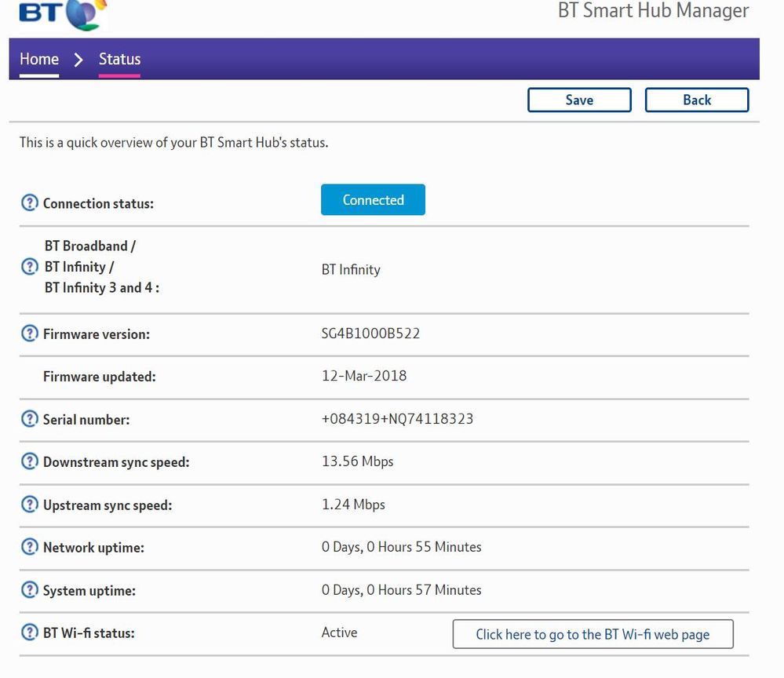This screenshot has height=678, width=784.
Task: Click the Back button
Action: click(x=696, y=100)
